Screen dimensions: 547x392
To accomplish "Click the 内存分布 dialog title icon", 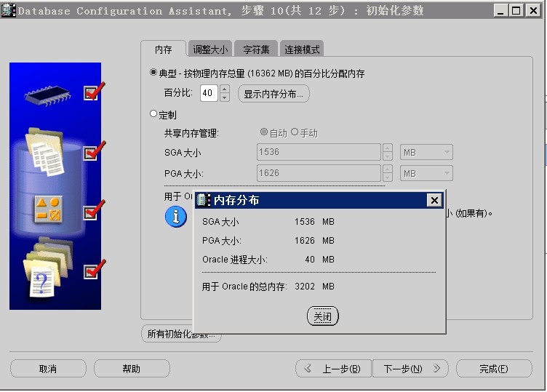I will (x=204, y=200).
